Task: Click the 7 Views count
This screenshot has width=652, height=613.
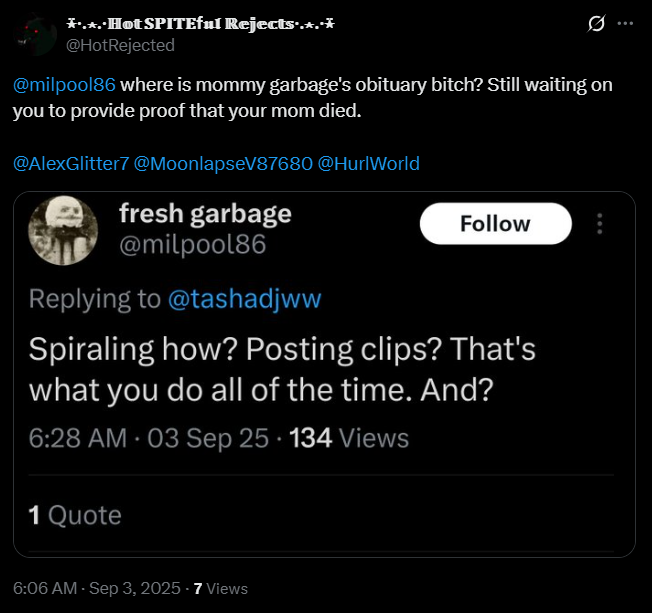Action: point(220,588)
